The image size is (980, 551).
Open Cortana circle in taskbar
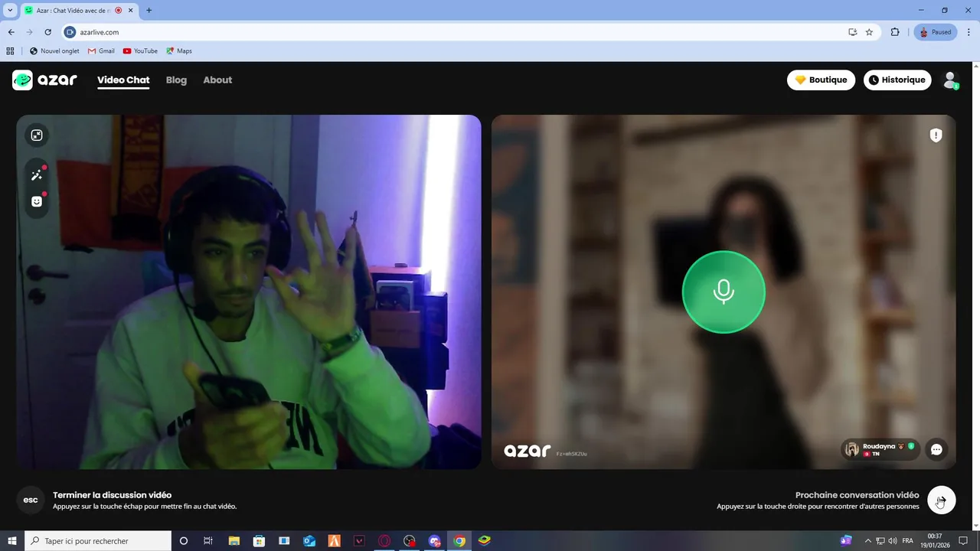pyautogui.click(x=184, y=541)
